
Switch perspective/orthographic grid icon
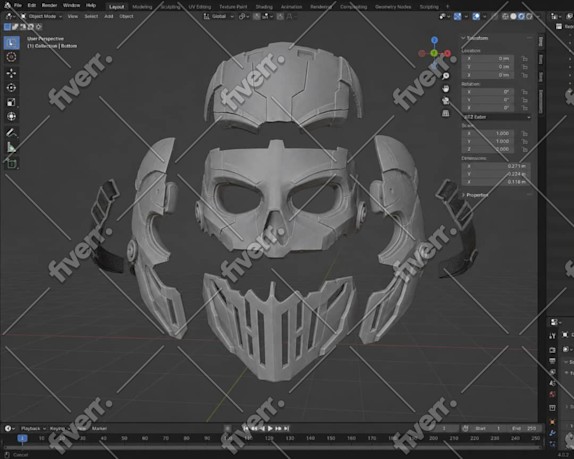[446, 113]
